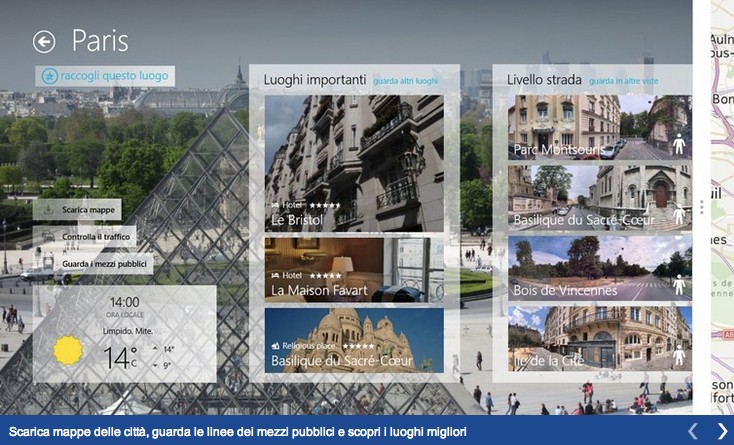Open the Basilique du Sacré-Cœur religious place tile

pyautogui.click(x=354, y=340)
